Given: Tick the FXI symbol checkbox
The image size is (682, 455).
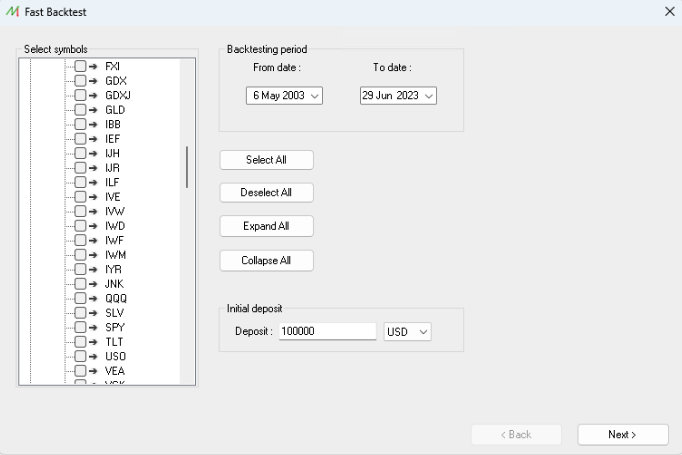Looking at the screenshot, I should pyautogui.click(x=80, y=66).
